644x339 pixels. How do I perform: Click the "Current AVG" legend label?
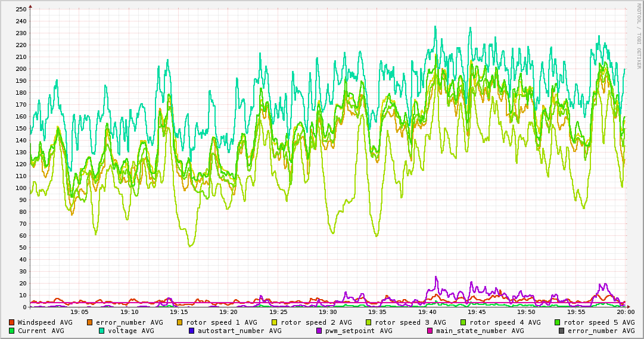coord(41,331)
